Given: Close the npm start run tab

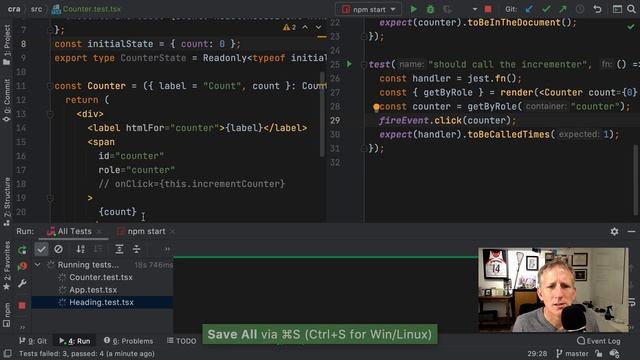Looking at the screenshot, I should coord(172,231).
